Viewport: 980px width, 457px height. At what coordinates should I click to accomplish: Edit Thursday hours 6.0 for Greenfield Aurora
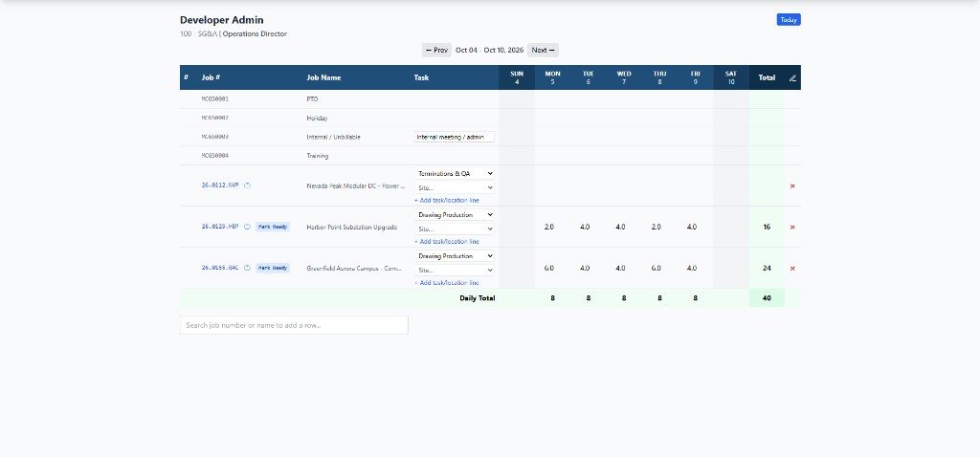click(657, 269)
